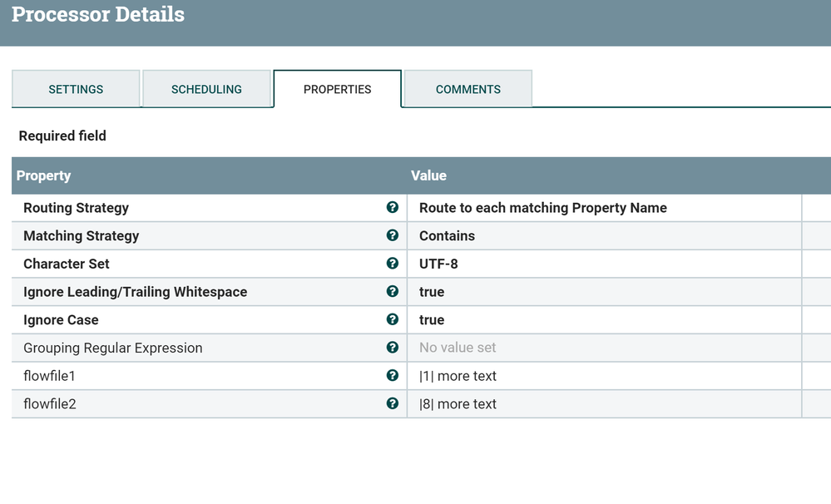Open the Scheduling tab

click(x=206, y=89)
